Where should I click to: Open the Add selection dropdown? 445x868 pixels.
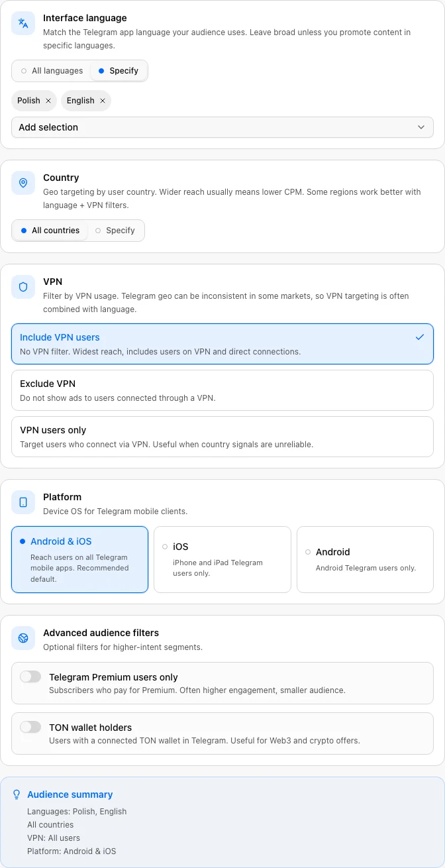tap(222, 127)
